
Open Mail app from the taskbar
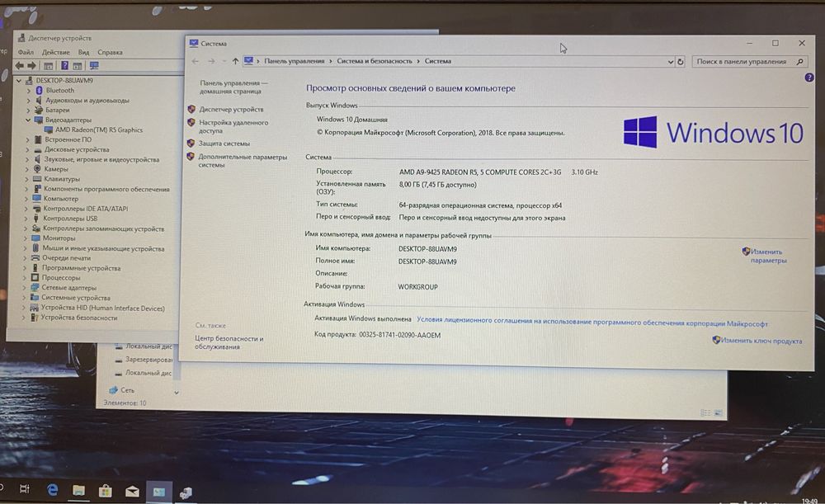[132, 492]
